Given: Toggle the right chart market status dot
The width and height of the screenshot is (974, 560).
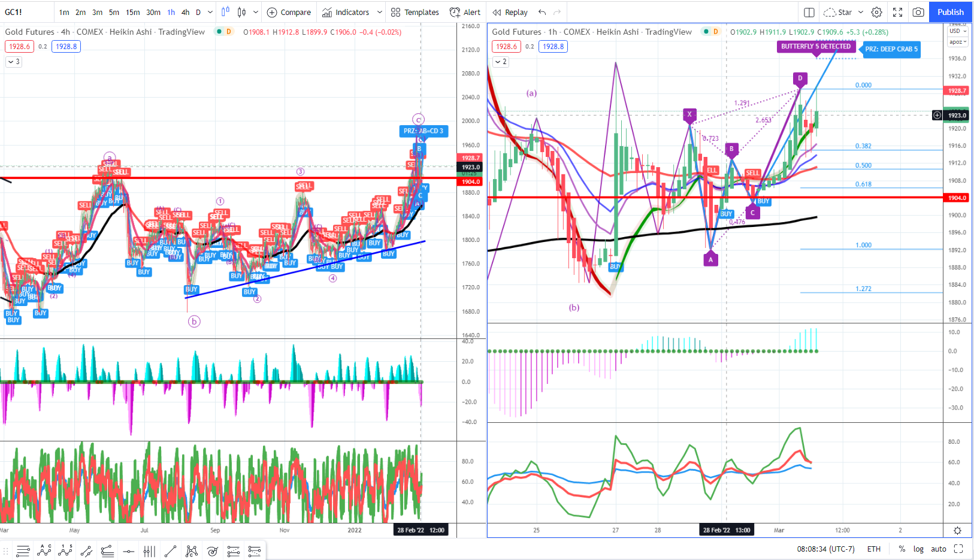Looking at the screenshot, I should click(706, 31).
